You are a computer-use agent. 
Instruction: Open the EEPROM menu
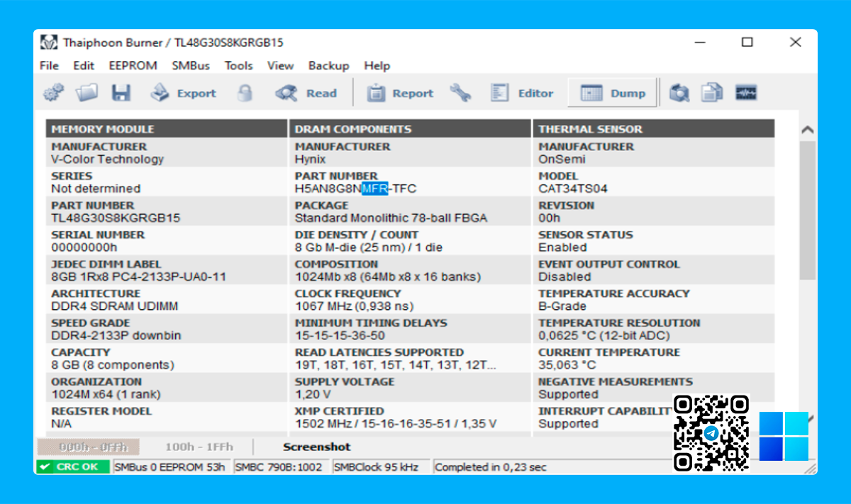pyautogui.click(x=133, y=65)
